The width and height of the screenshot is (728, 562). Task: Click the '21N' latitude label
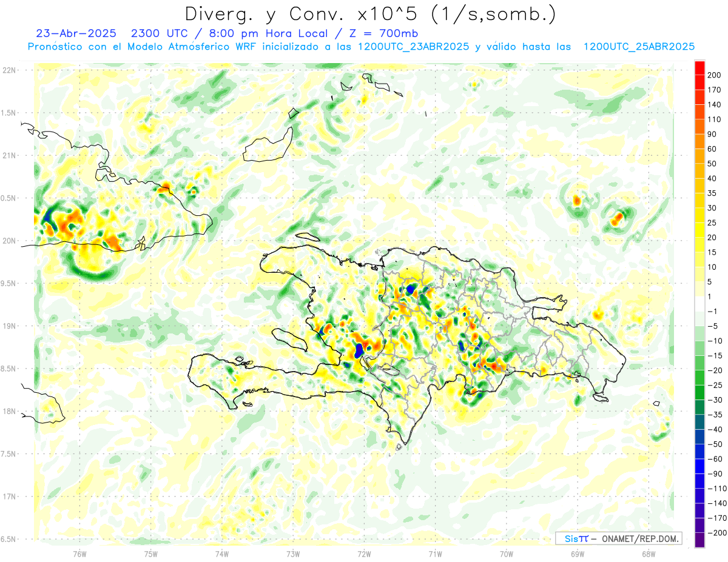pyautogui.click(x=9, y=155)
